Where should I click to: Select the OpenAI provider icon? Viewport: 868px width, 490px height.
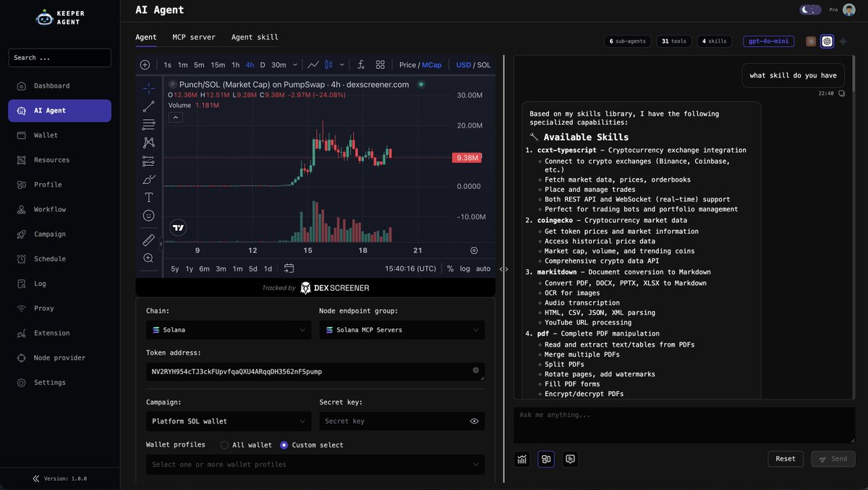[827, 41]
